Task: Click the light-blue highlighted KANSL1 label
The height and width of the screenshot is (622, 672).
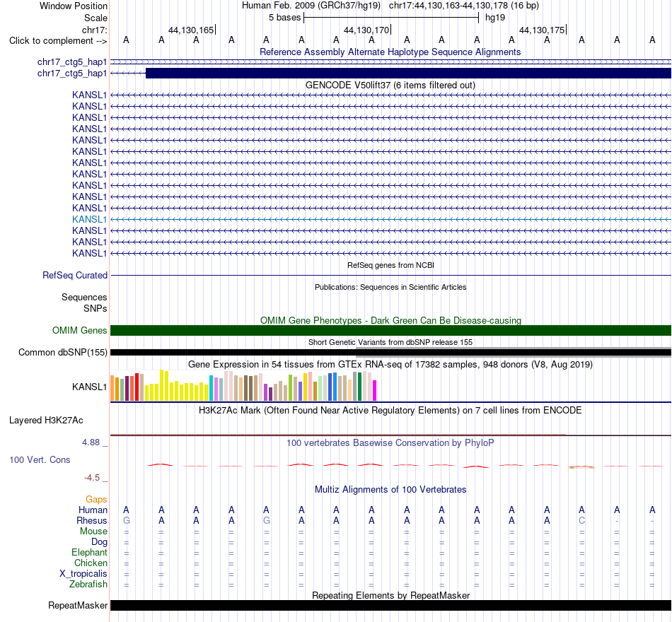Action: 89,219
